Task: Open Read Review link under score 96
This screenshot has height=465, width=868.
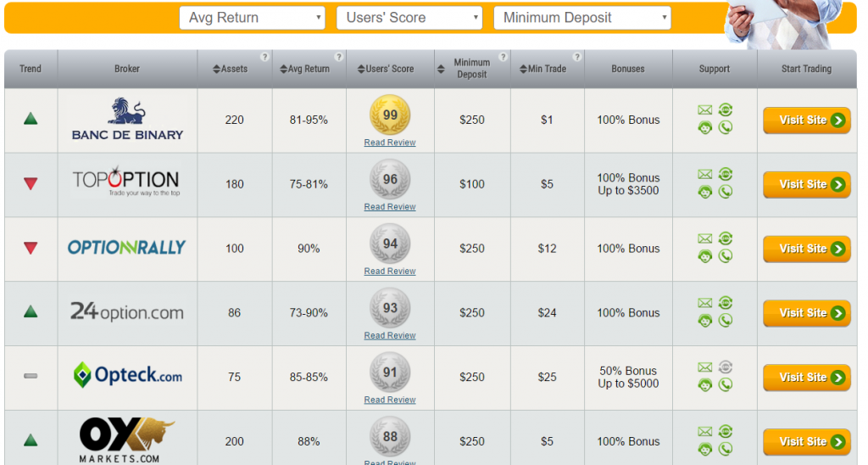Action: click(390, 207)
